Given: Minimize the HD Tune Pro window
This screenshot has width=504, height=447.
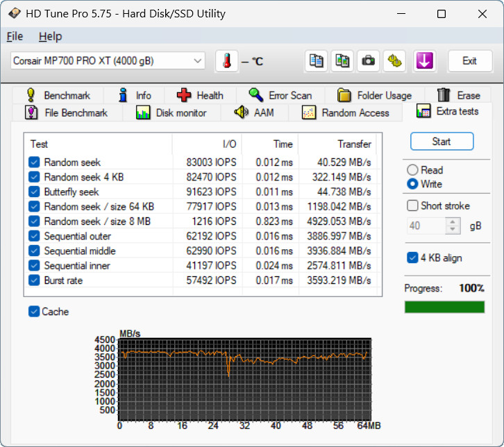Looking at the screenshot, I should point(401,14).
